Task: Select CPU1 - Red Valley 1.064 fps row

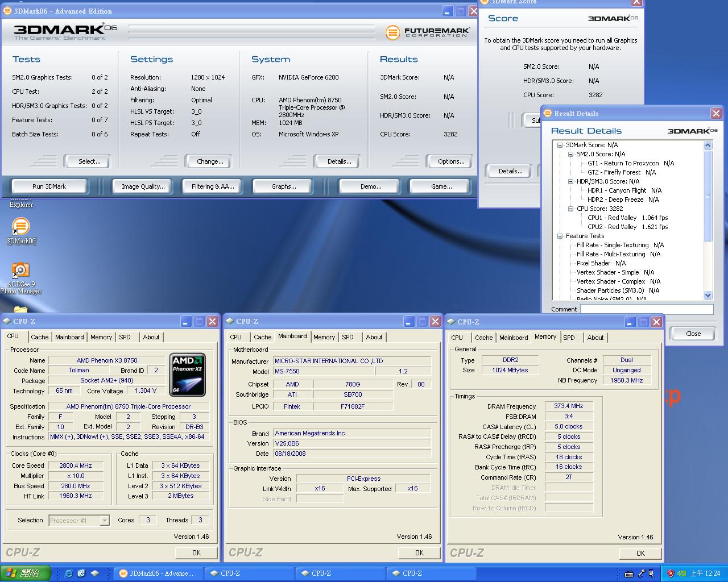Action: click(628, 218)
